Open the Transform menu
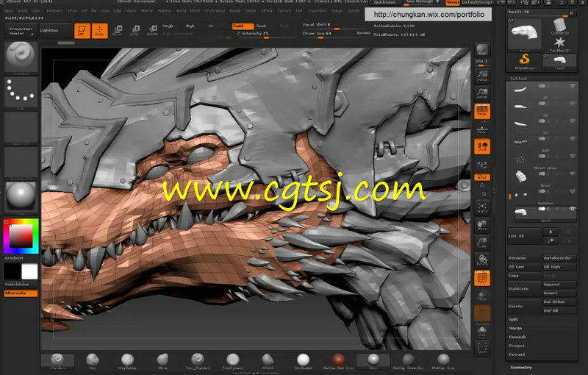This screenshot has width=588, height=375. coord(317,11)
